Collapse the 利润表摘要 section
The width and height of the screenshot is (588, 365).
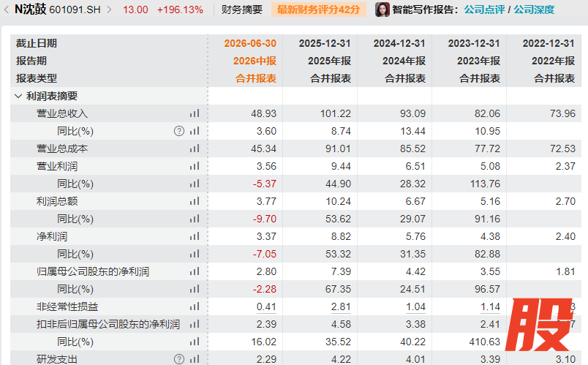(x=18, y=96)
